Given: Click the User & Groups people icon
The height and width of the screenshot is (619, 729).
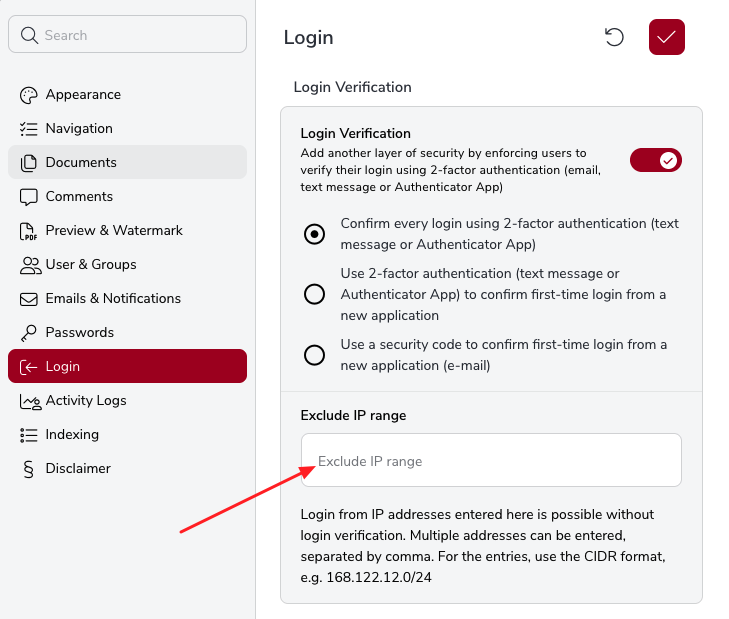Looking at the screenshot, I should (29, 265).
